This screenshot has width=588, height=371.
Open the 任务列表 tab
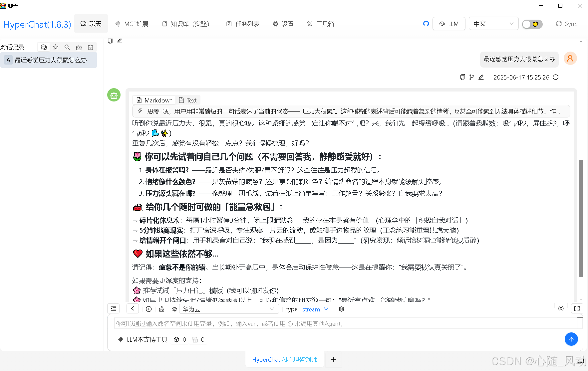pyautogui.click(x=243, y=24)
